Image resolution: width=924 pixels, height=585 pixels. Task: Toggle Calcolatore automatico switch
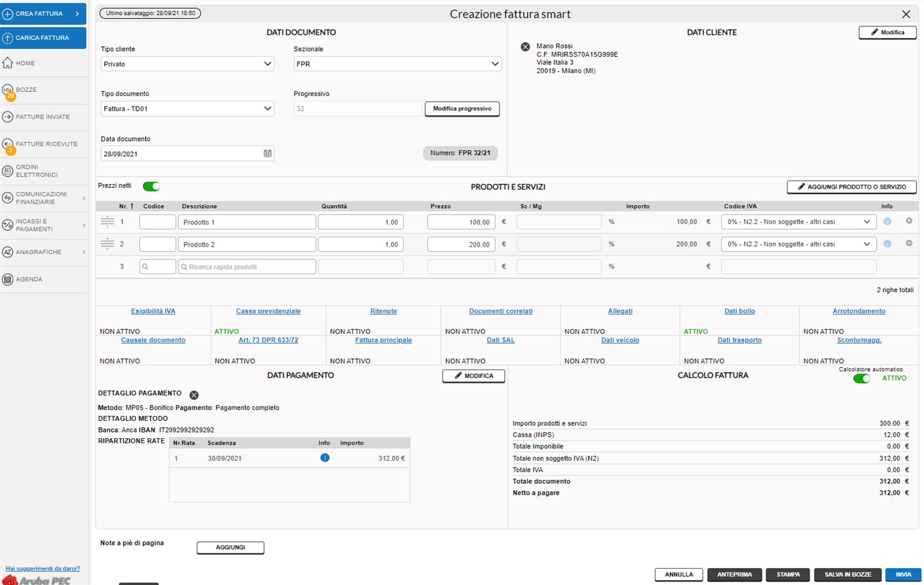click(x=862, y=378)
